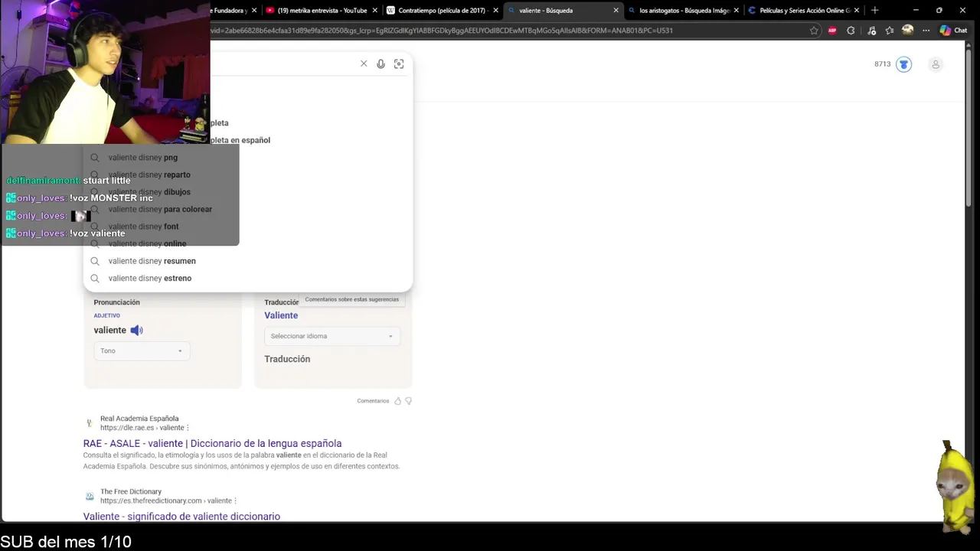Select suggestion valiente disney online

248,243
